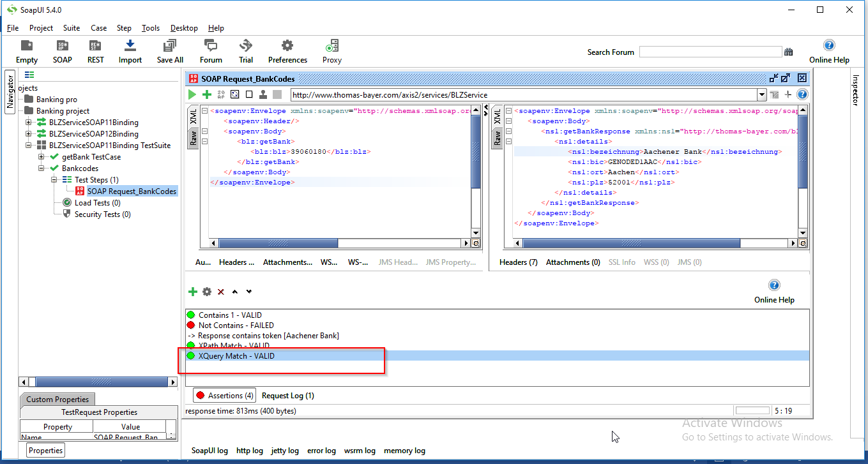Collapse the request soapenv:Body XML node
This screenshot has height=464, width=868.
pos(204,131)
